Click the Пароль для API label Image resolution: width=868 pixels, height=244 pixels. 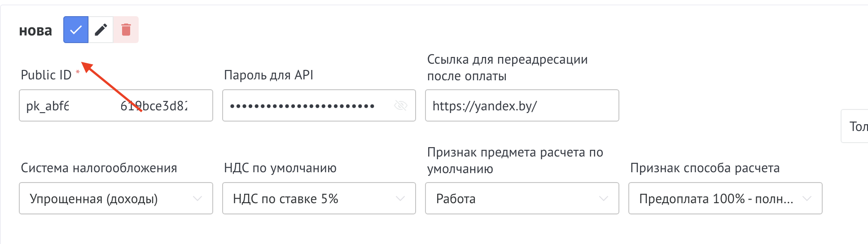tap(268, 75)
